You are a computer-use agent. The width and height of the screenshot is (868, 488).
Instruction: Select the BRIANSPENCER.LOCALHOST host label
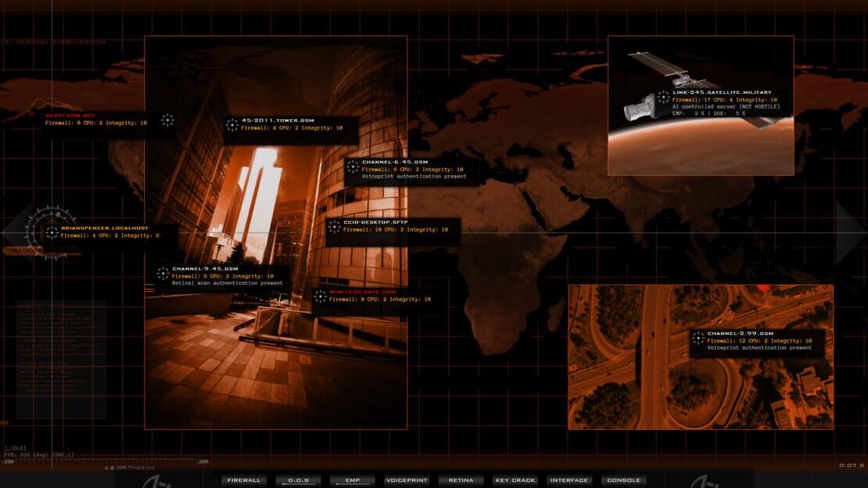coord(105,228)
